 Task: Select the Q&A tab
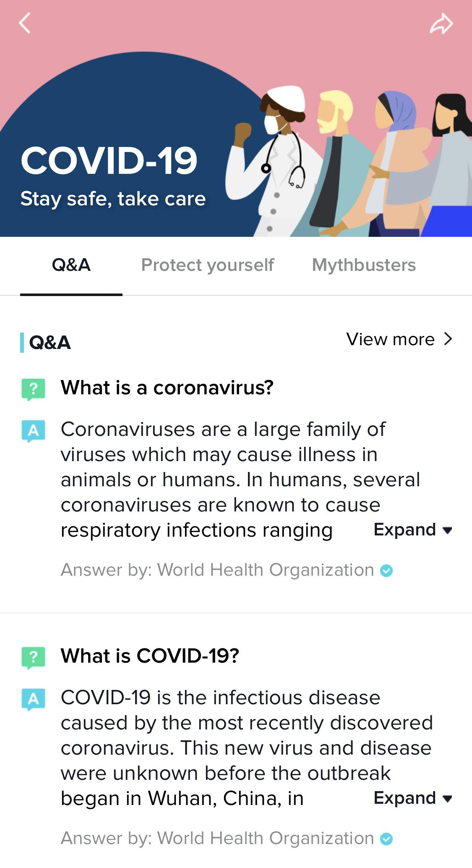(71, 265)
